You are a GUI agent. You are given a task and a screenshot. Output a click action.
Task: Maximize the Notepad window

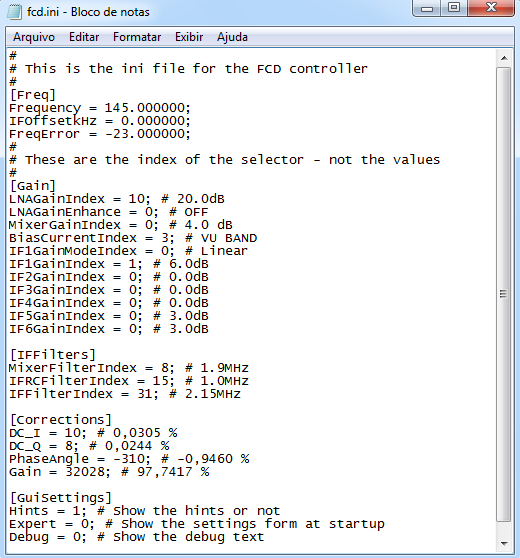coord(454,8)
